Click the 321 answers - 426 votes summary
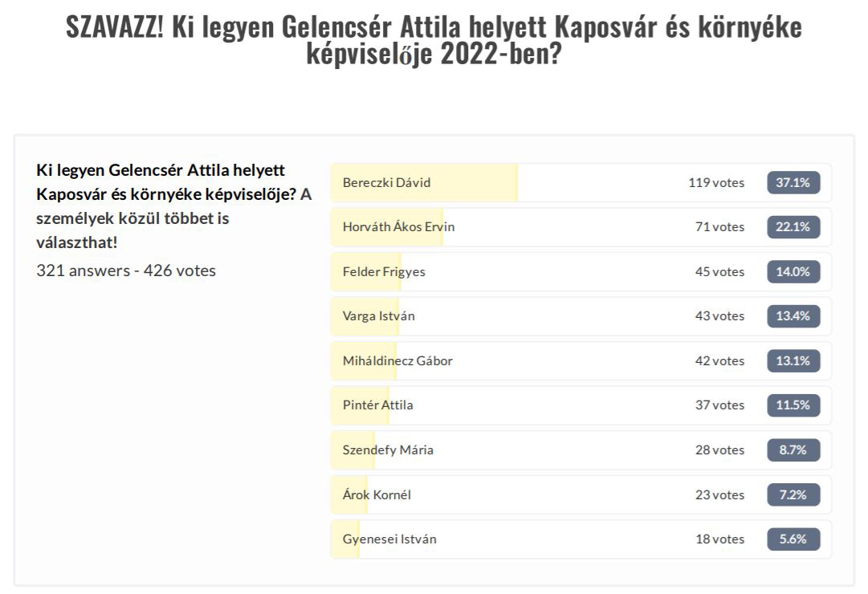Screen dimensions: 868x594 (x=126, y=271)
